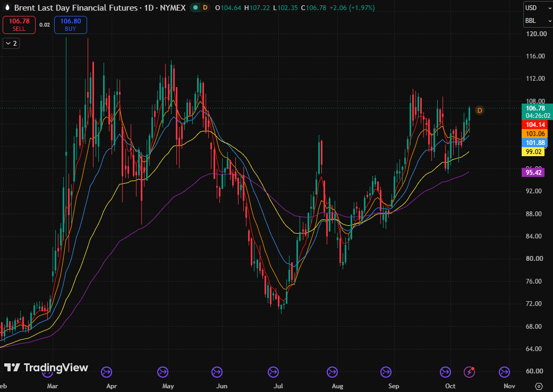
Task: Open the roll arrow event icon above Oct
Action: point(446,372)
